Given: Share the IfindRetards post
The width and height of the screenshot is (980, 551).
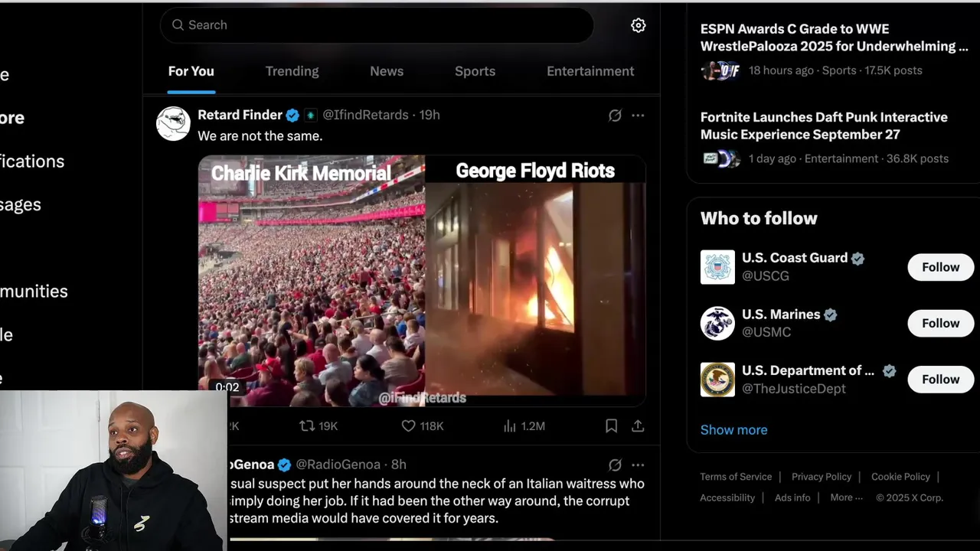Looking at the screenshot, I should point(638,426).
